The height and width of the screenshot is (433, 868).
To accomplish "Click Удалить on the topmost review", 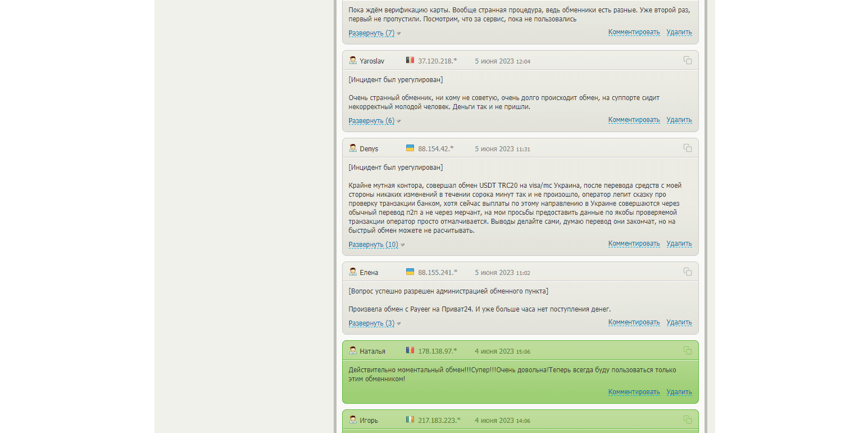I will (x=679, y=32).
